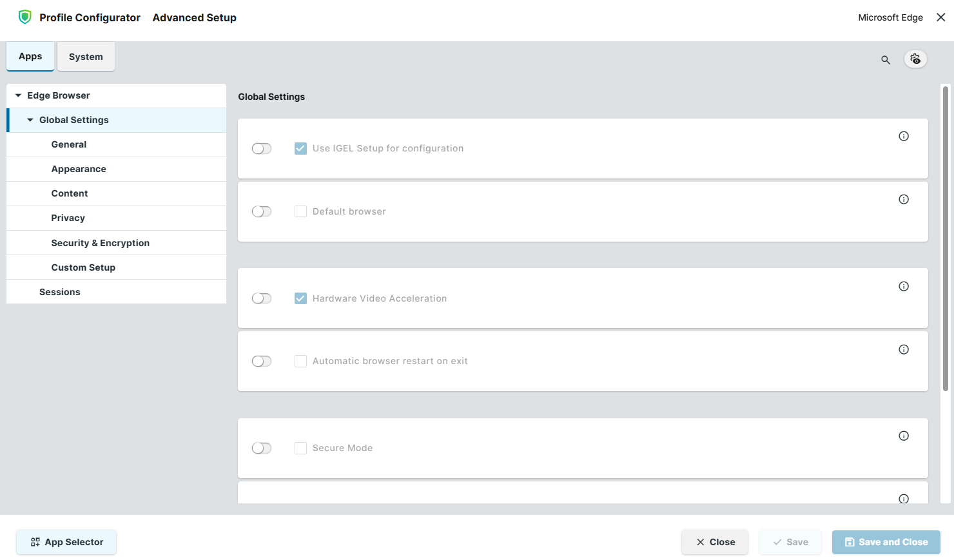Click the Profile Configurator shield logo
This screenshot has height=560, width=954.
pyautogui.click(x=25, y=17)
